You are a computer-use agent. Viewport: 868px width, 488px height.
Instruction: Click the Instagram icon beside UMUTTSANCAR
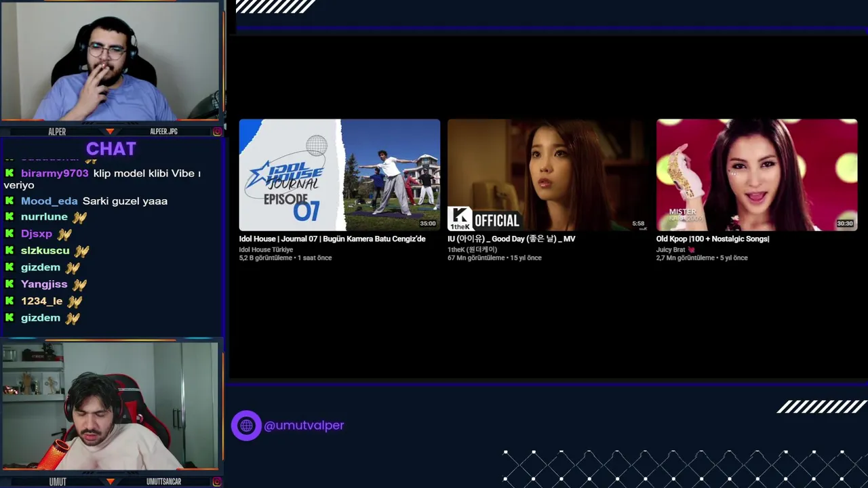[217, 482]
